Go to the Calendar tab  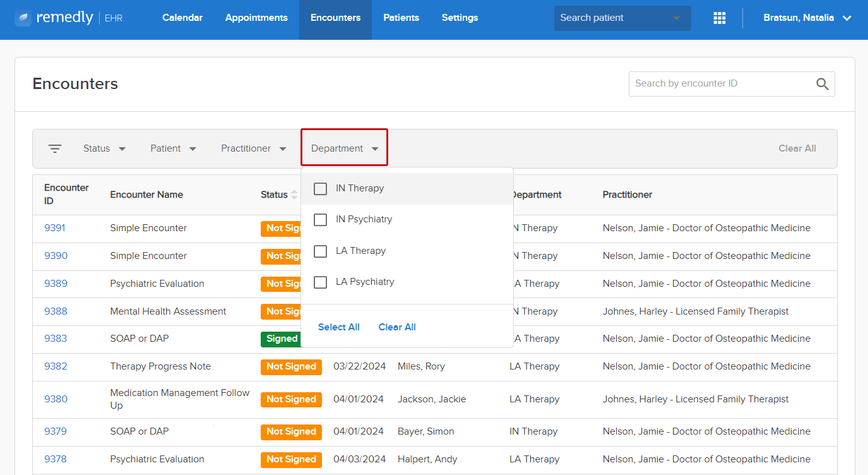click(182, 18)
